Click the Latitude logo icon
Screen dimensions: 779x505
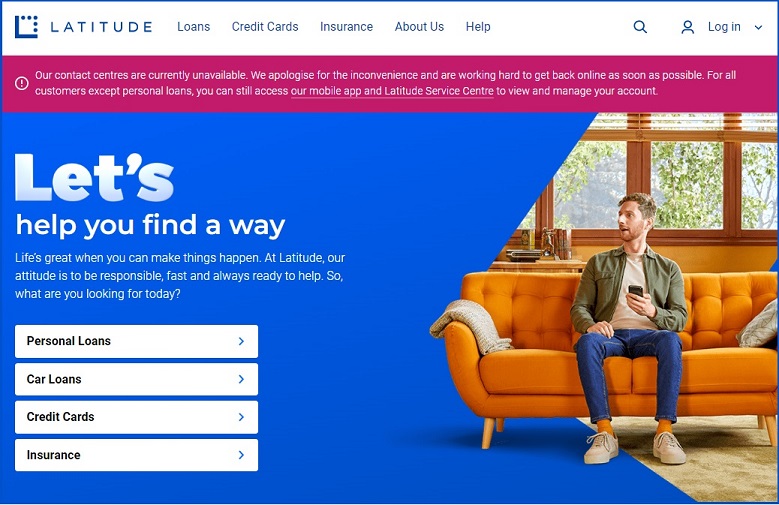pyautogui.click(x=26, y=26)
